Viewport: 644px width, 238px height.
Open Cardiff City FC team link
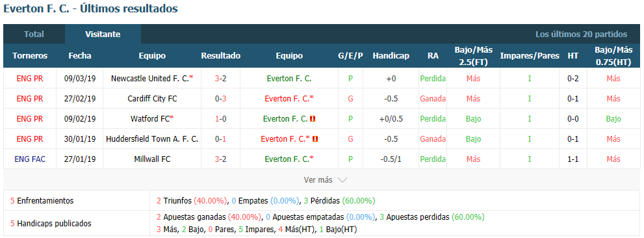pos(152,99)
